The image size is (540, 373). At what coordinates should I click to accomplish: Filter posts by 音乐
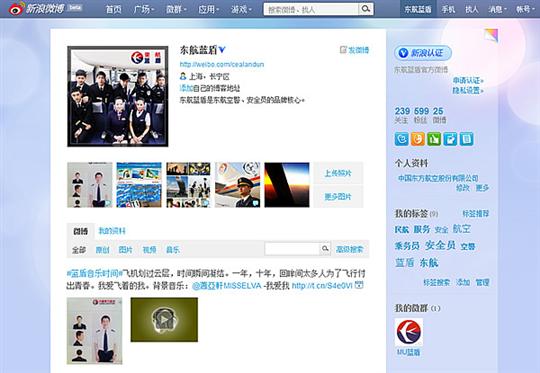point(173,250)
